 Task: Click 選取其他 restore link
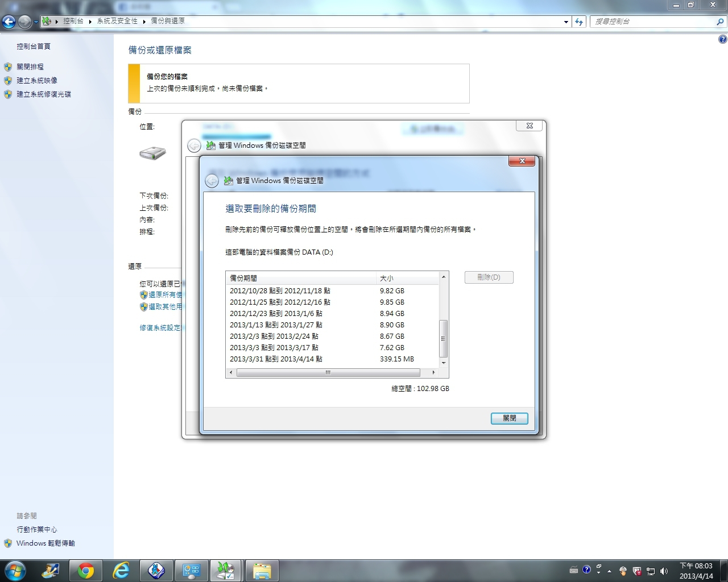click(165, 307)
